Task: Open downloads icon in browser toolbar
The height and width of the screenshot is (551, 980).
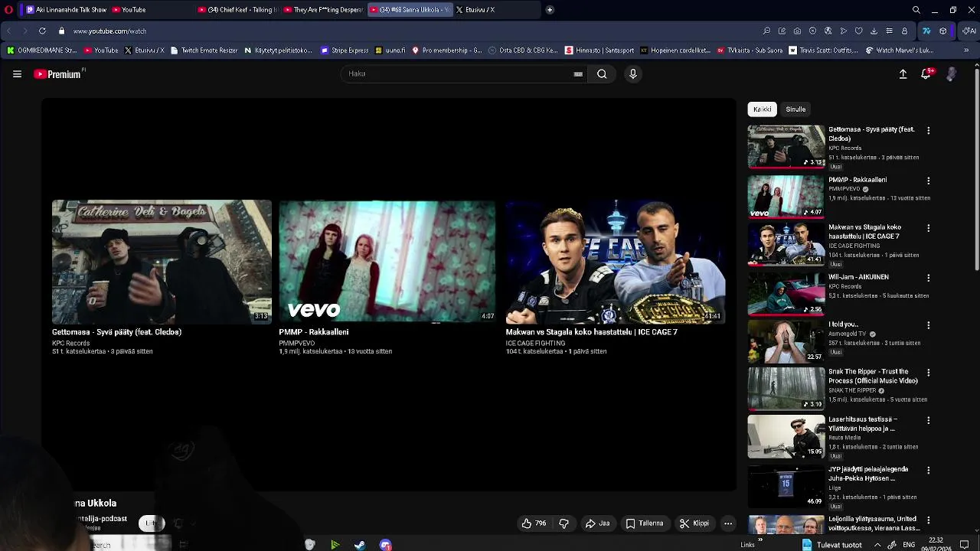Action: 874,31
